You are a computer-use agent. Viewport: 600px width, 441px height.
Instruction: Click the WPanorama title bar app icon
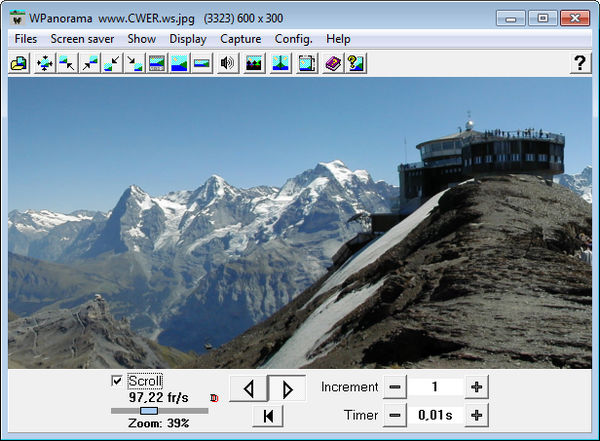17,18
